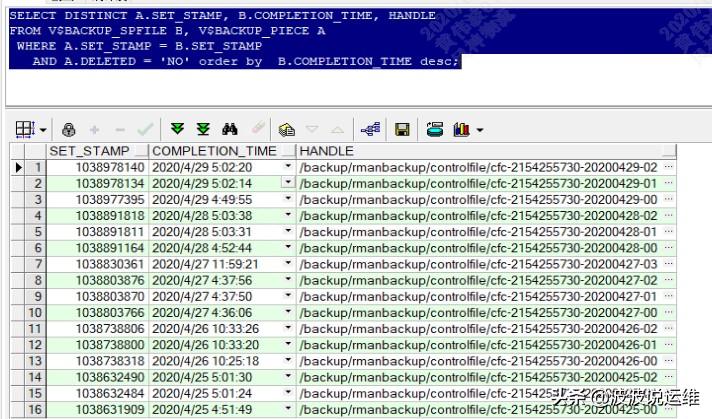This screenshot has height=419, width=712.
Task: Open date dropdown for 2020/4/29 5:02:20
Action: 288,167
